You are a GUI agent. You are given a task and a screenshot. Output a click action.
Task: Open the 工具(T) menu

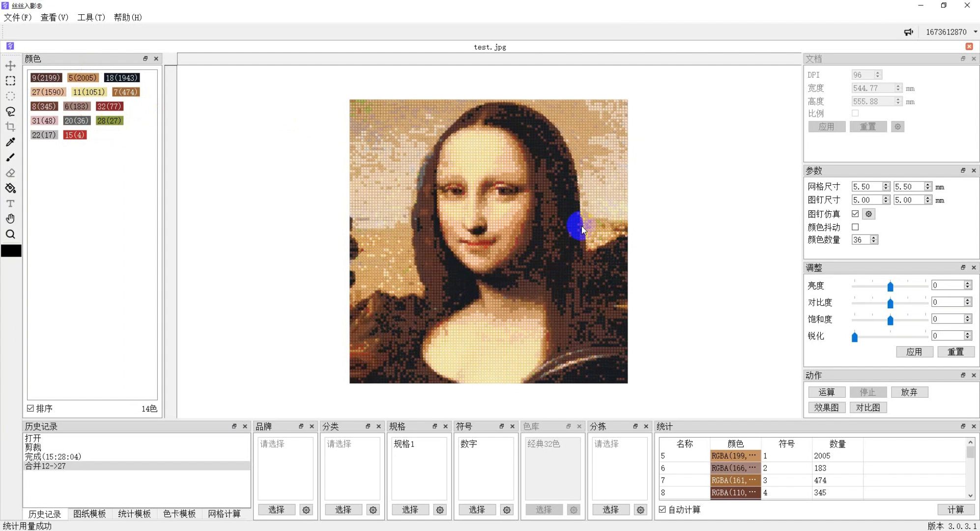(x=91, y=17)
